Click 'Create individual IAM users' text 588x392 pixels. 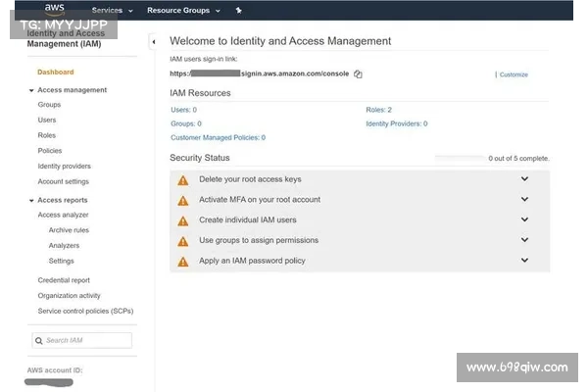pos(248,220)
